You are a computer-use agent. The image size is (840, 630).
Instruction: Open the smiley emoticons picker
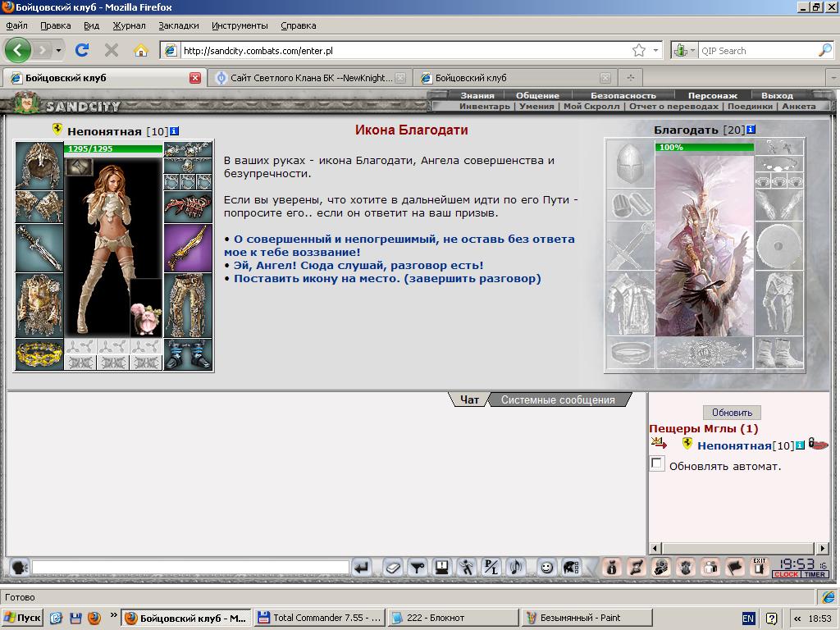[x=546, y=567]
